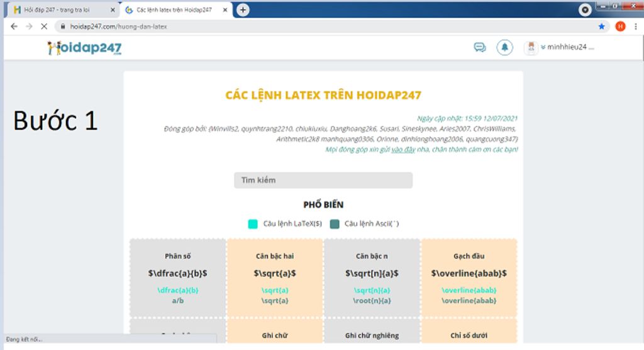Screen dimensions: 644x350
Task: Open the 'Phân số' card
Action: pos(178,278)
